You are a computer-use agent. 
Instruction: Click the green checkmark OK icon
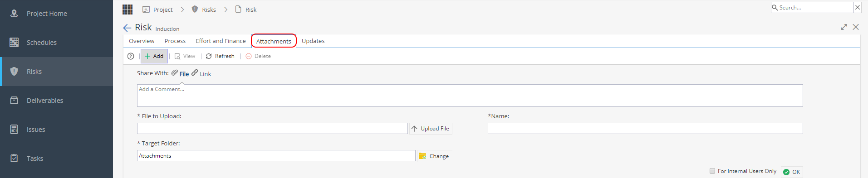coord(786,172)
